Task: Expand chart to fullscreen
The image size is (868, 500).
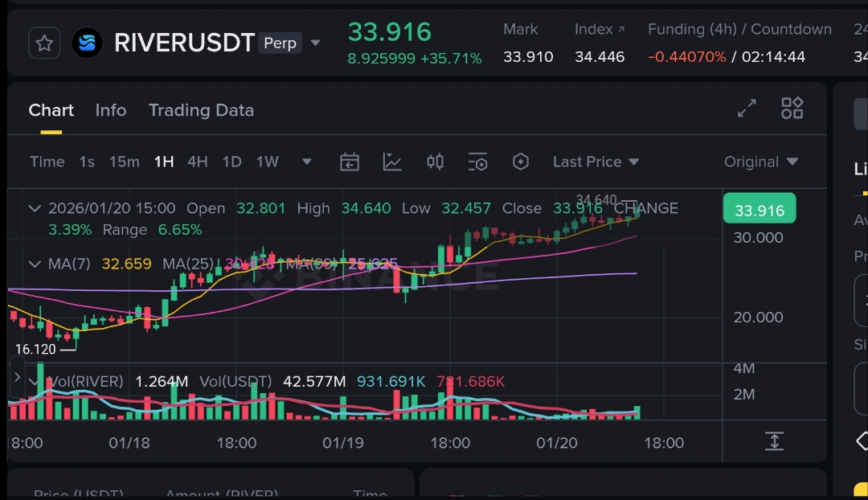Action: pyautogui.click(x=747, y=109)
